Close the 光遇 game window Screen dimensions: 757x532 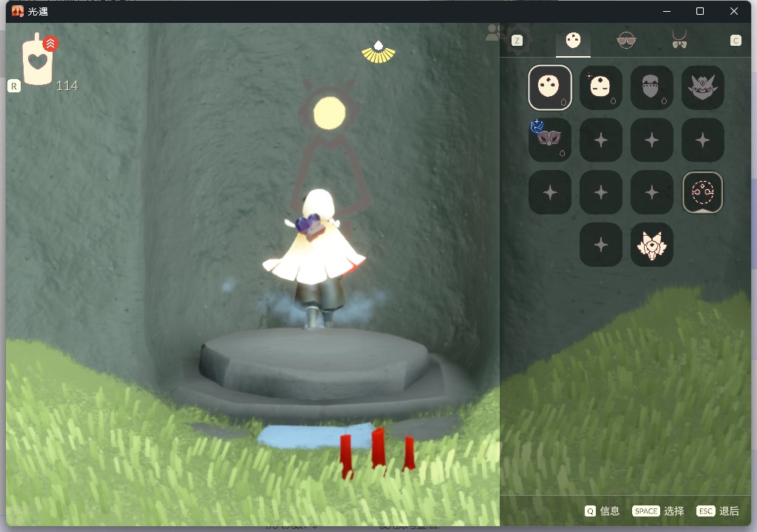coord(734,11)
